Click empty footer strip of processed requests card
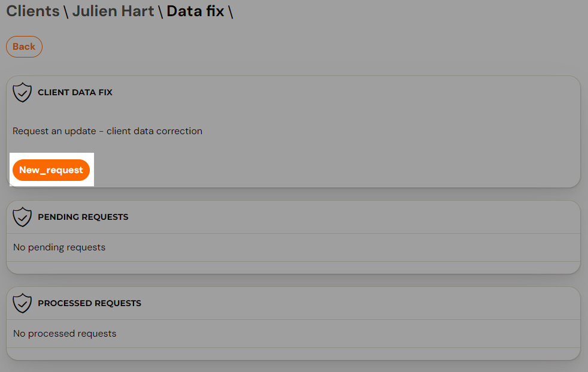Image resolution: width=588 pixels, height=372 pixels. pos(293,353)
